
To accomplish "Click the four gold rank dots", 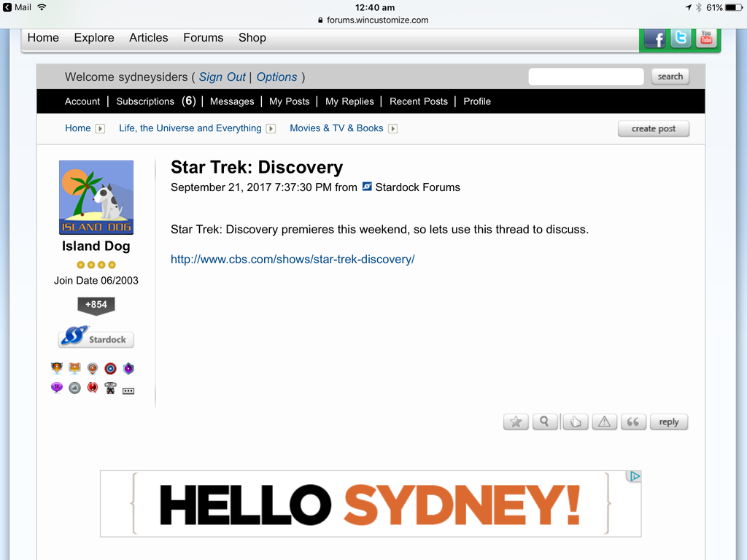I will coord(96,265).
